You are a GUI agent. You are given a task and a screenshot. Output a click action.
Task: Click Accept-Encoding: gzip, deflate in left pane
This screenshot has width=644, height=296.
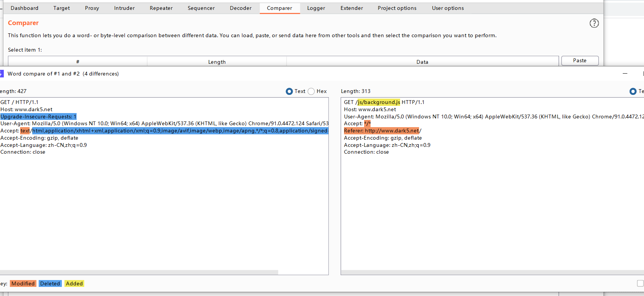click(x=39, y=138)
